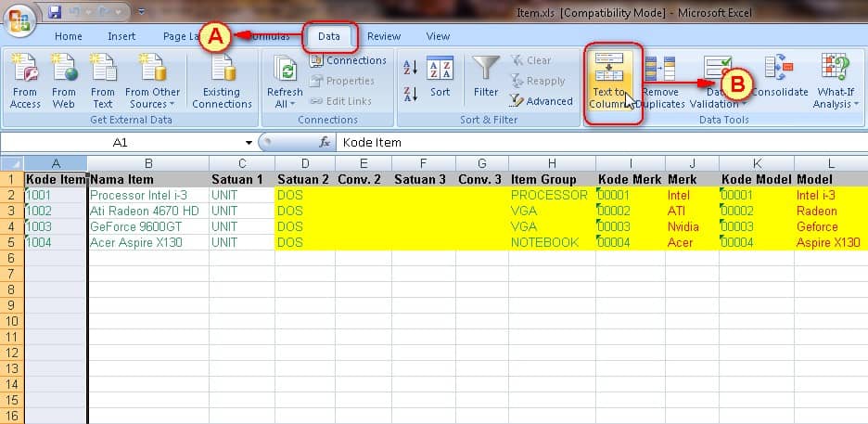Open Existing Connections
This screenshot has width=868, height=424.
tap(222, 81)
